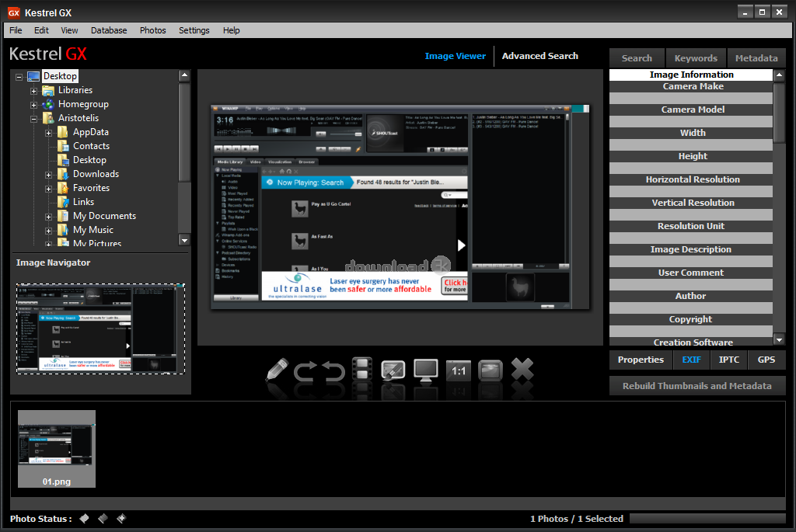Click the Libraries folder icon

point(48,90)
